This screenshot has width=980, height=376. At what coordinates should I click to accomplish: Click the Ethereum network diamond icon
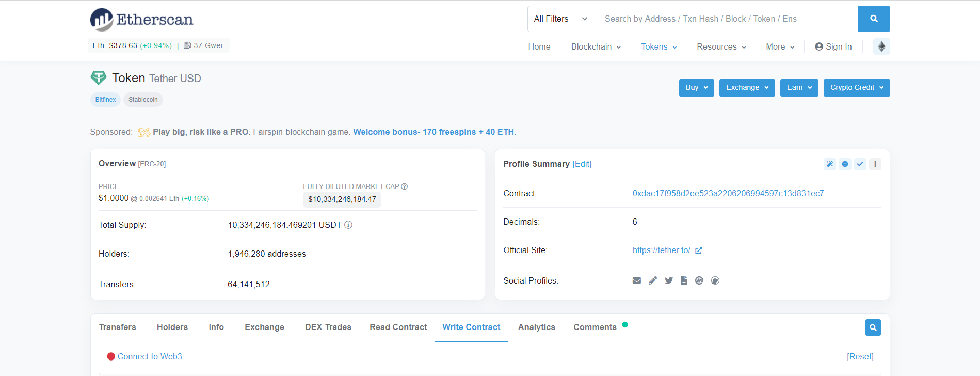881,46
